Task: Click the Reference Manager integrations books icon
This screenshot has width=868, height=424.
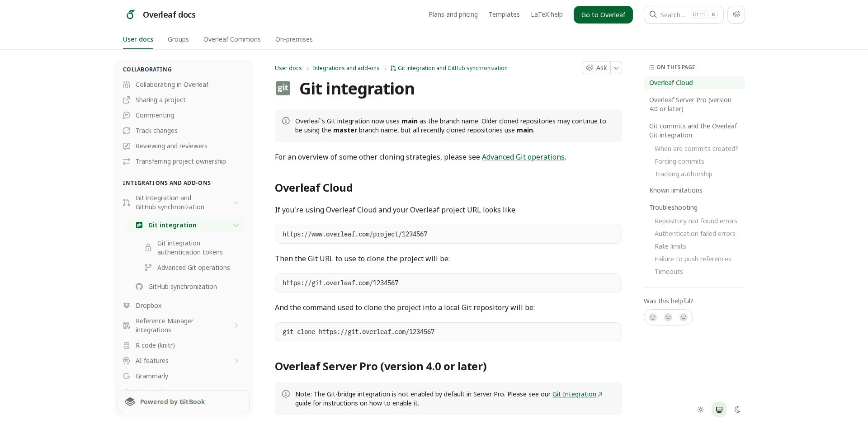Action: (x=127, y=325)
